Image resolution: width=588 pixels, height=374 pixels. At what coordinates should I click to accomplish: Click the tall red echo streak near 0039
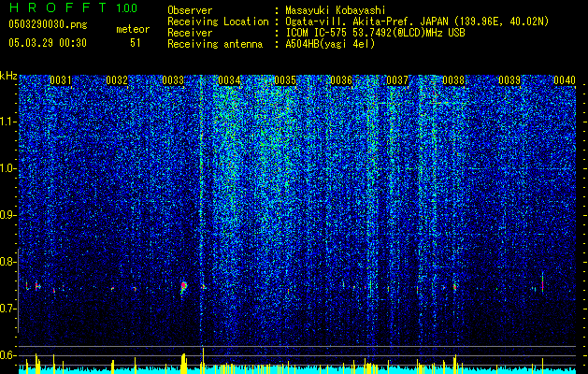542,282
